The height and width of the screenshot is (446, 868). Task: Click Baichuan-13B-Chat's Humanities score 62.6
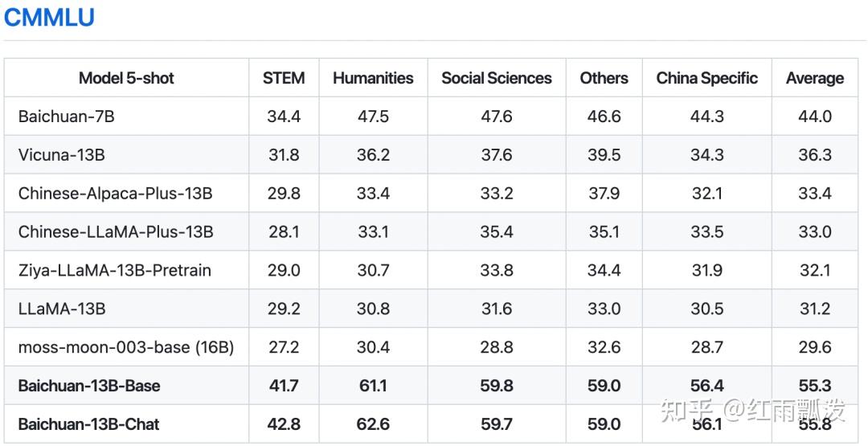pos(373,424)
